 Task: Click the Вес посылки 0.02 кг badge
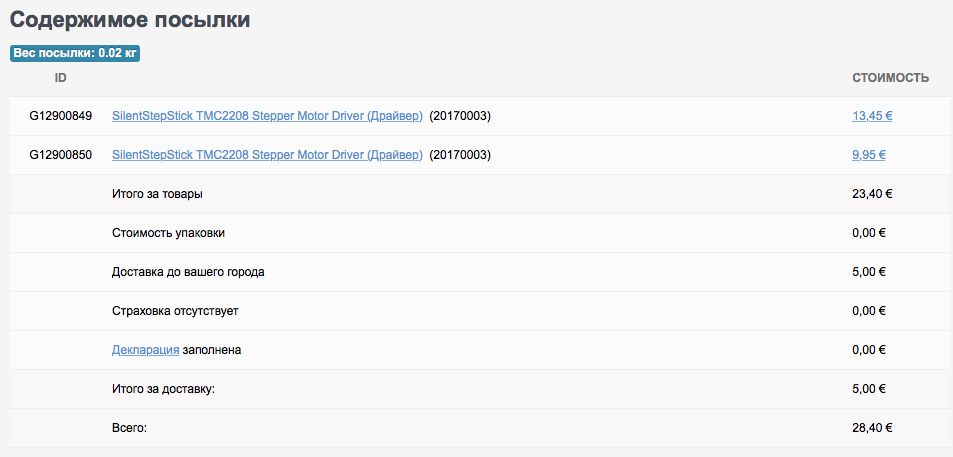coord(75,53)
